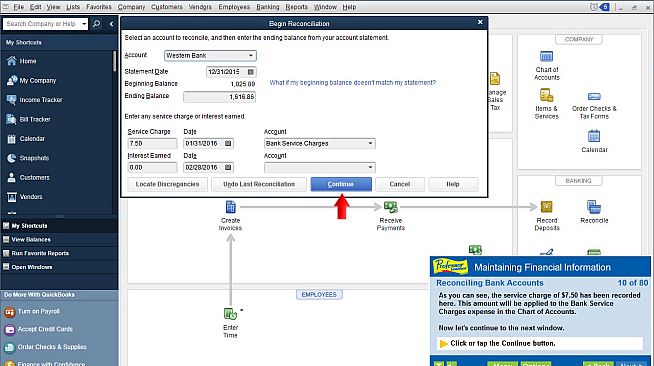Open Statement Date calendar picker
Image resolution: width=654 pixels, height=366 pixels.
251,72
